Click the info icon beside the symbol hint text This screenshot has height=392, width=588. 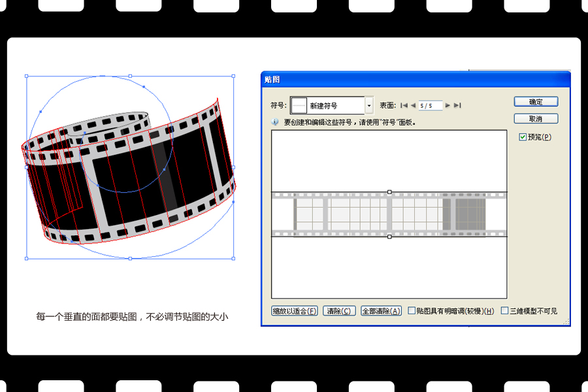(276, 121)
